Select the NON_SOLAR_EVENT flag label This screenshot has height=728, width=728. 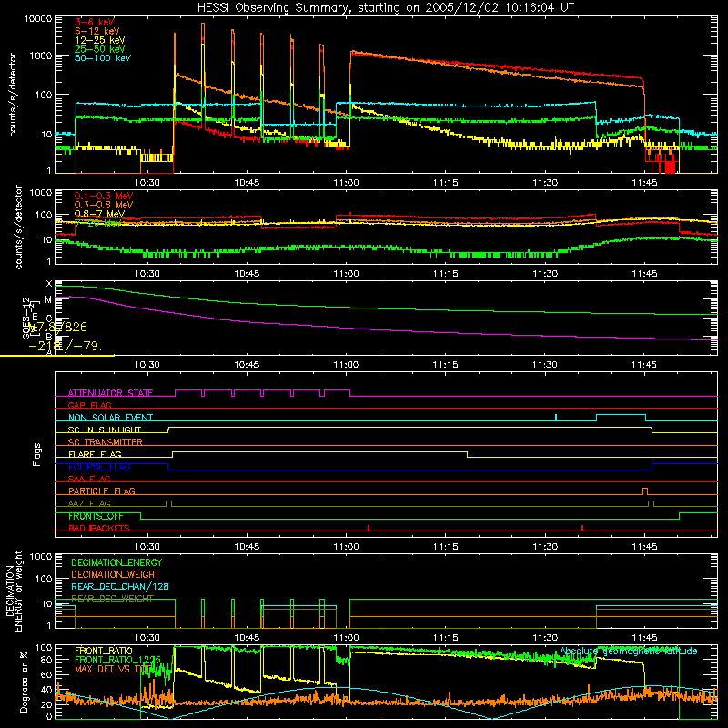point(110,418)
